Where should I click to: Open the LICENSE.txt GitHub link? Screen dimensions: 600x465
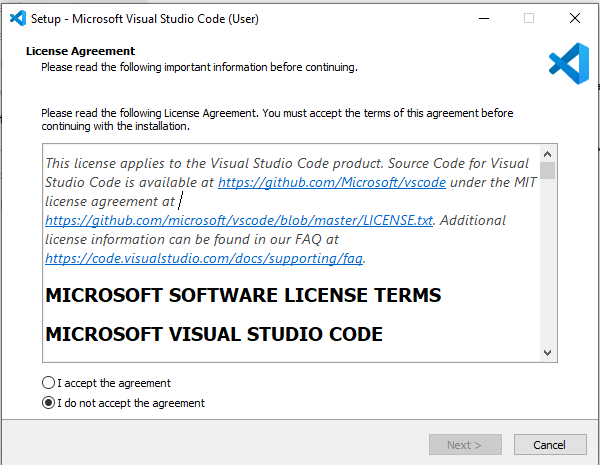pos(239,220)
